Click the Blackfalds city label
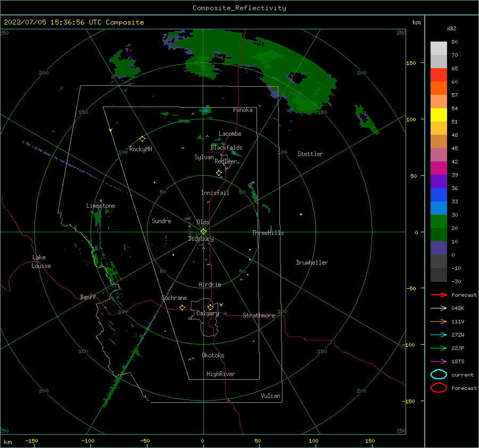This screenshot has width=479, height=448. pos(226,148)
